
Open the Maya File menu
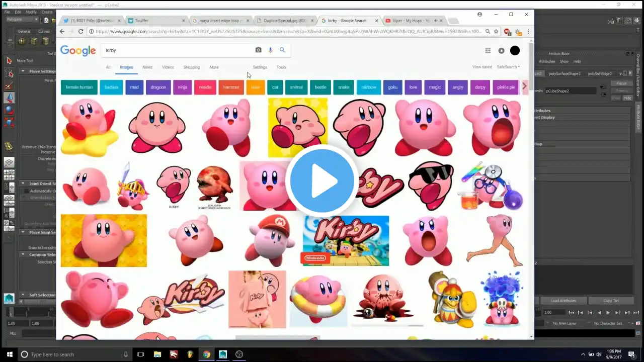pyautogui.click(x=7, y=12)
